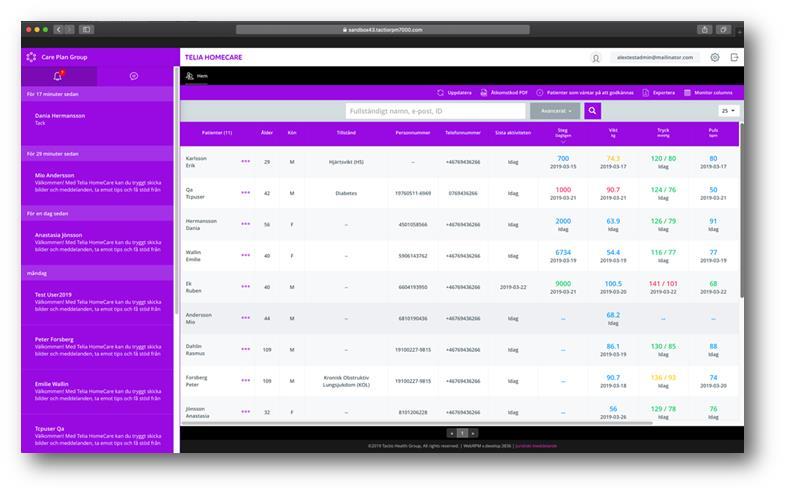Open the three-dot menu for Wallin Emilie
Viewport: 786px width, 495px height.
[246, 255]
